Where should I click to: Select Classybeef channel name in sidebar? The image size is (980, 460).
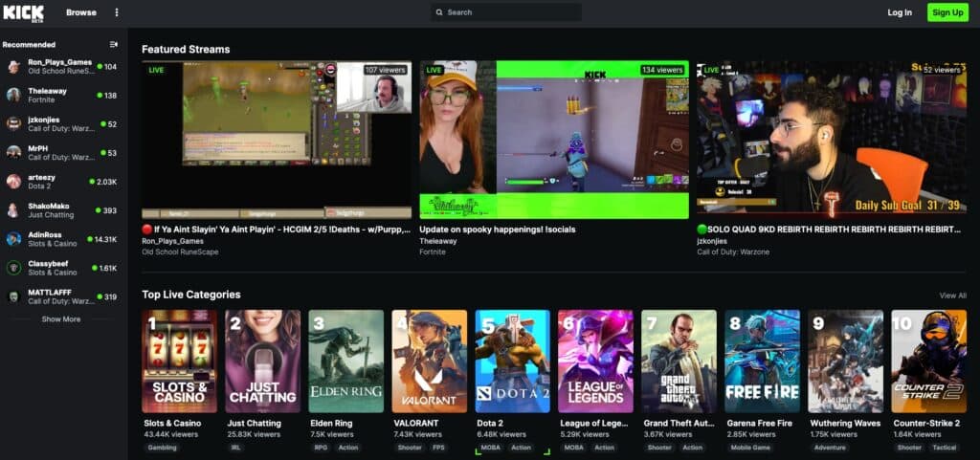tap(48, 263)
